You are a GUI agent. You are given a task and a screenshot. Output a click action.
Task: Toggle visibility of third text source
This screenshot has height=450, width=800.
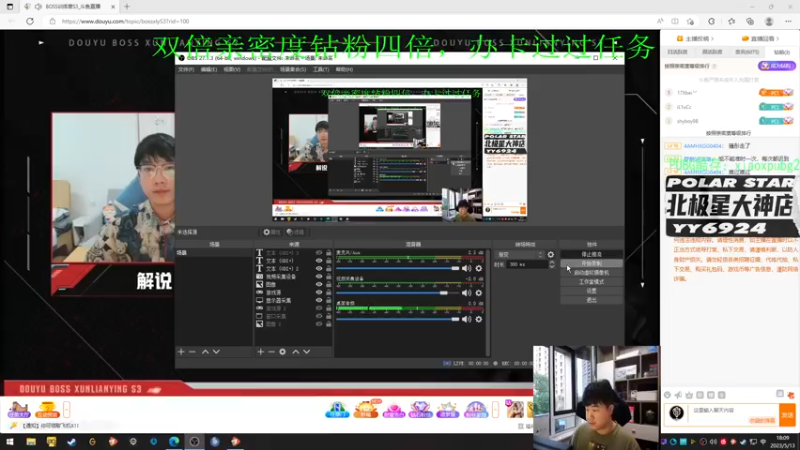319,268
